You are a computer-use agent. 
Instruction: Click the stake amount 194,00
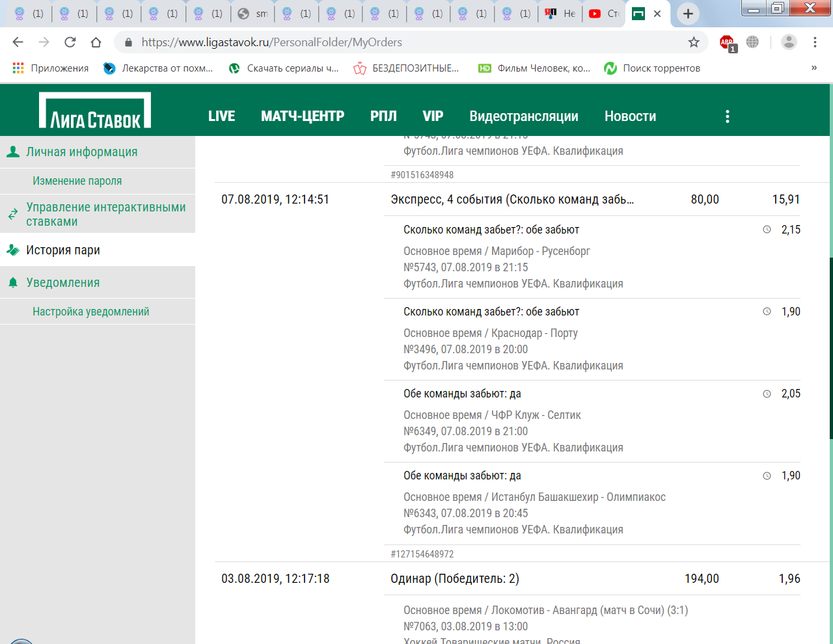click(702, 579)
